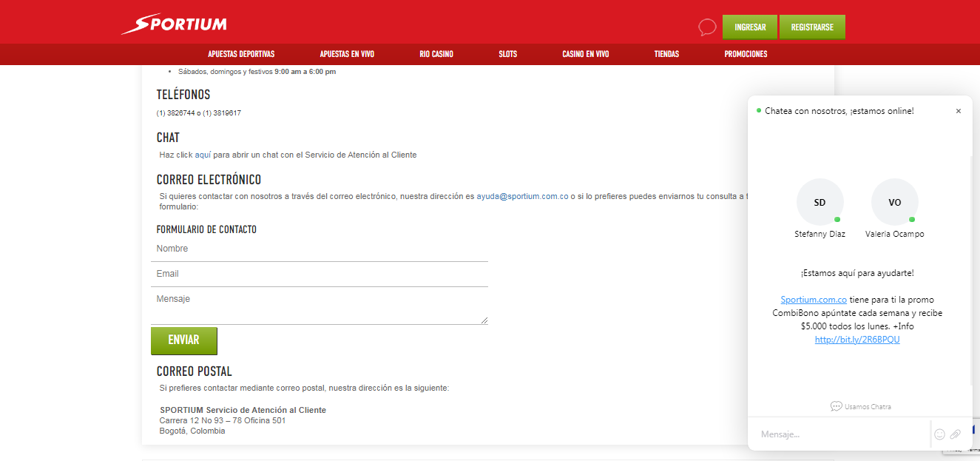980x461 pixels.
Task: Submit form with Enviar button
Action: pos(183,340)
